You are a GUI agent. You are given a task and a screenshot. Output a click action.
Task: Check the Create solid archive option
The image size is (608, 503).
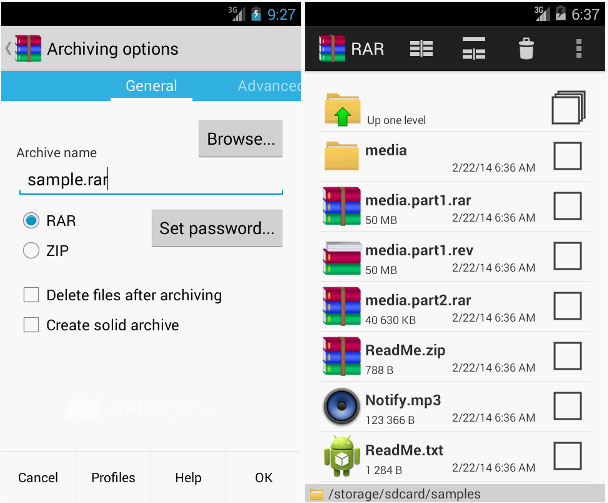coord(31,325)
